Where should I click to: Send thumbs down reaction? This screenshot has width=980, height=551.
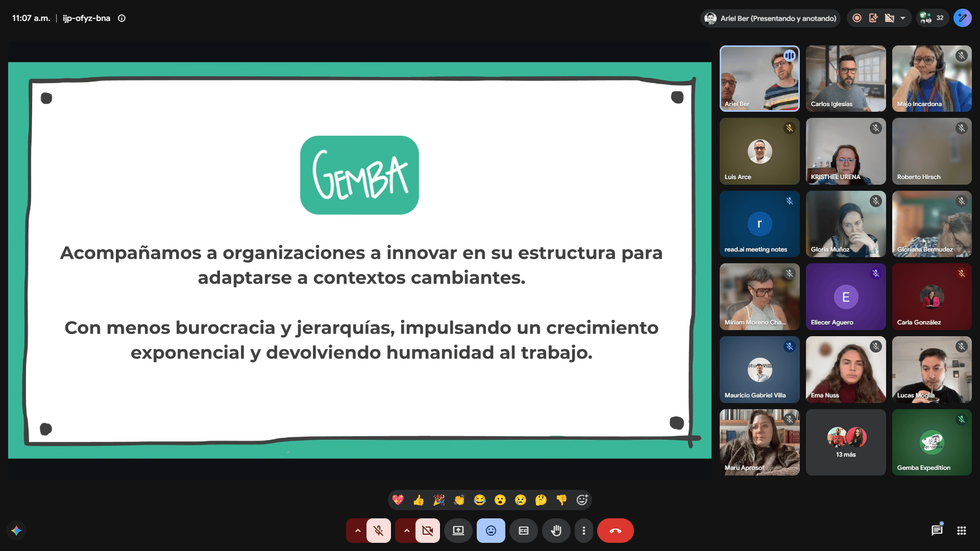[x=561, y=500]
